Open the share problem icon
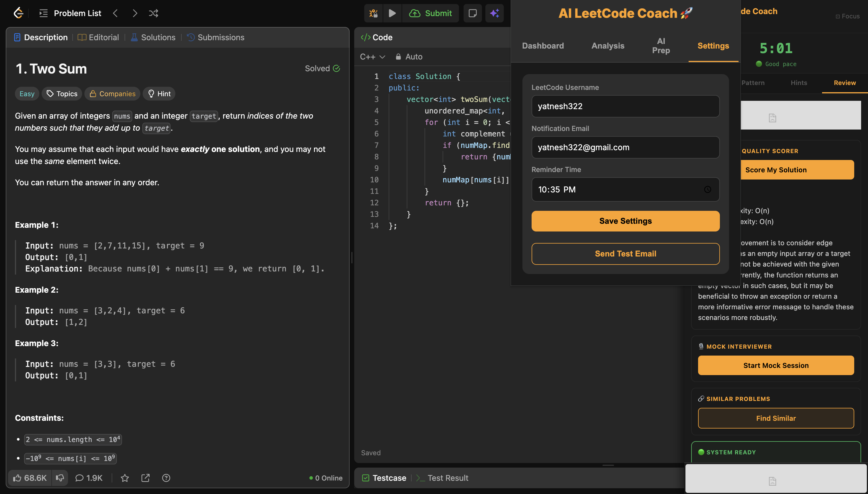 point(145,478)
